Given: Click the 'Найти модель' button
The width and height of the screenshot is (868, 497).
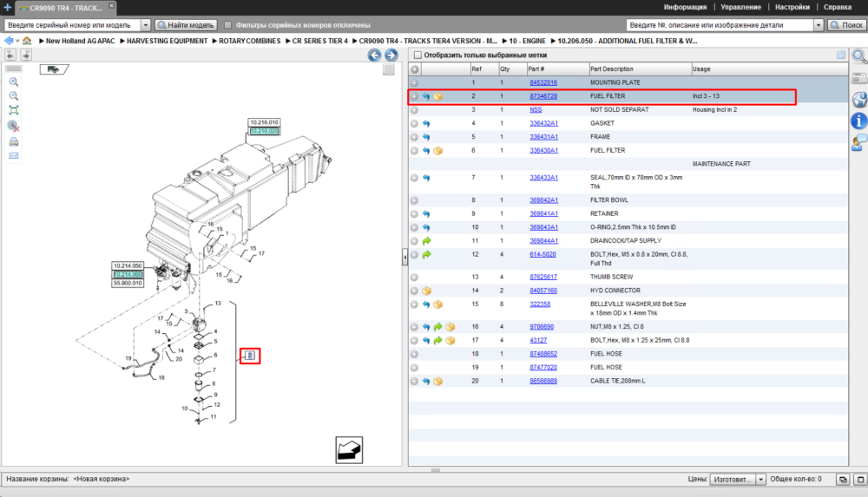Looking at the screenshot, I should coord(186,25).
